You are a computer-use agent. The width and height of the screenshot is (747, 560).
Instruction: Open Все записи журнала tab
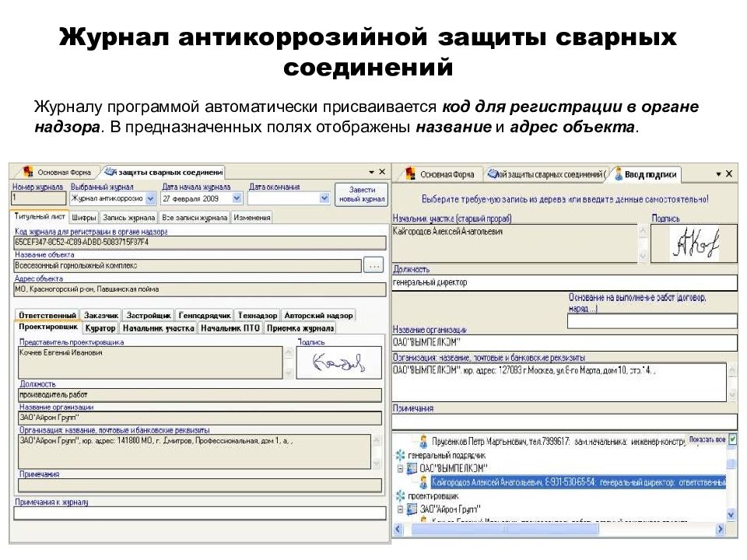pos(195,218)
